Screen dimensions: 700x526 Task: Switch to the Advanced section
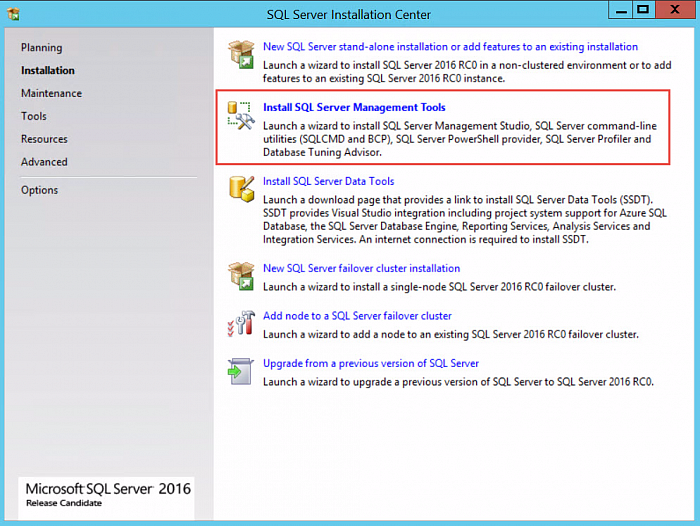pos(44,162)
